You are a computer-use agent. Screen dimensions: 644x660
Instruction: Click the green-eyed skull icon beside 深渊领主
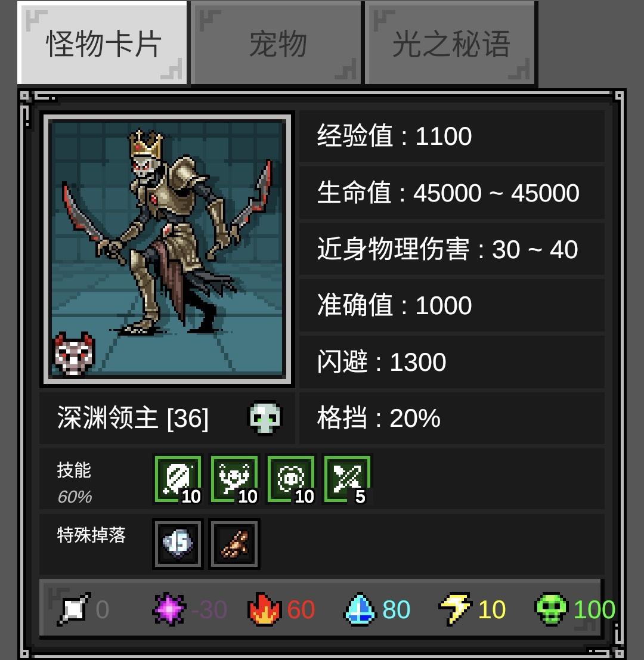[265, 417]
